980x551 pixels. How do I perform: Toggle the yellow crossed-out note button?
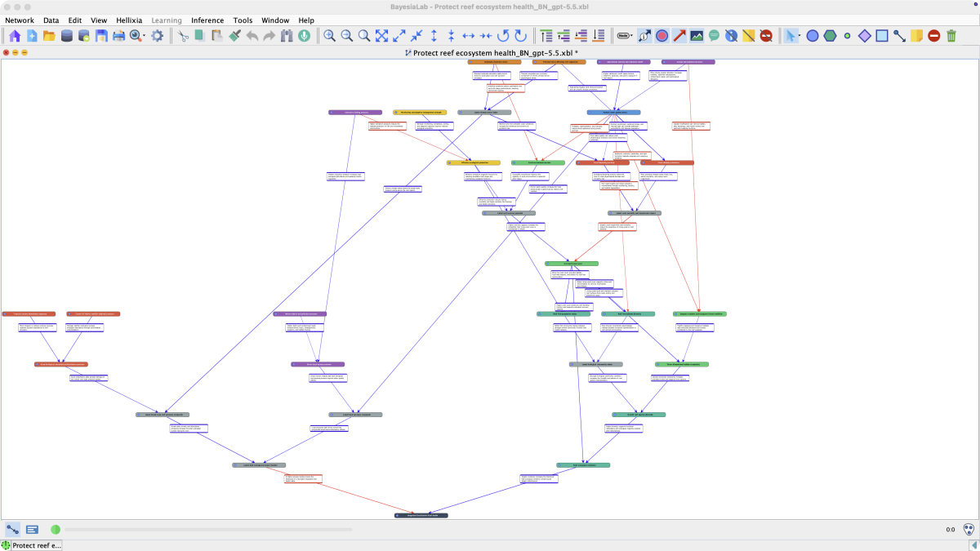tap(749, 36)
